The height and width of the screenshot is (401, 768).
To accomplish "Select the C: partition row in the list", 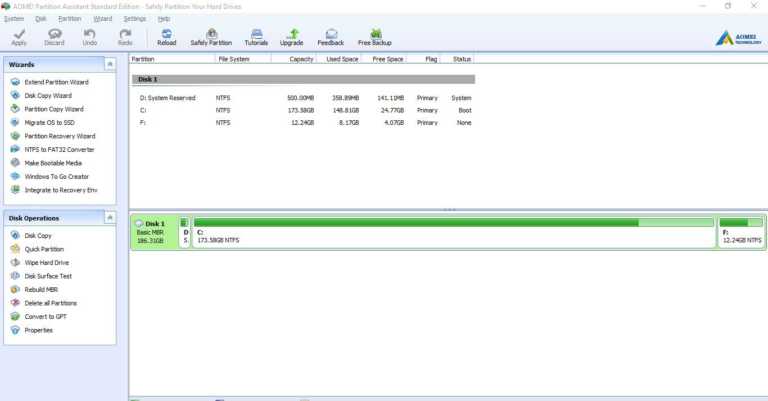I will pyautogui.click(x=303, y=110).
